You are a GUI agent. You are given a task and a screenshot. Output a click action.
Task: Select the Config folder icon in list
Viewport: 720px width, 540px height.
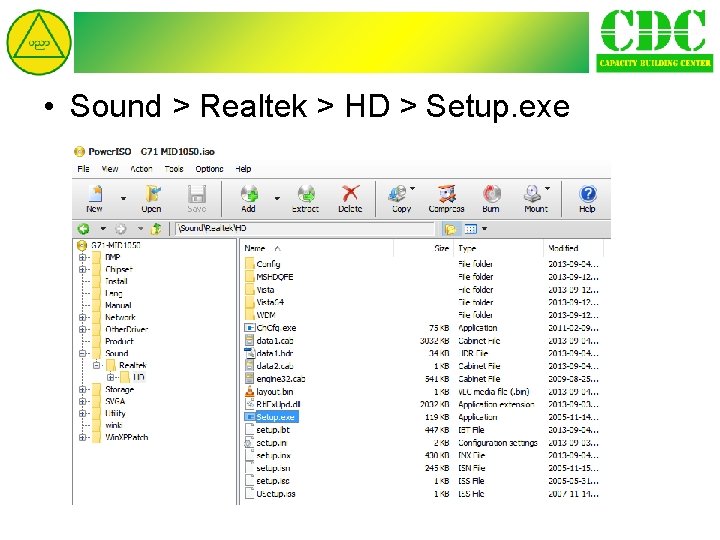pos(249,264)
